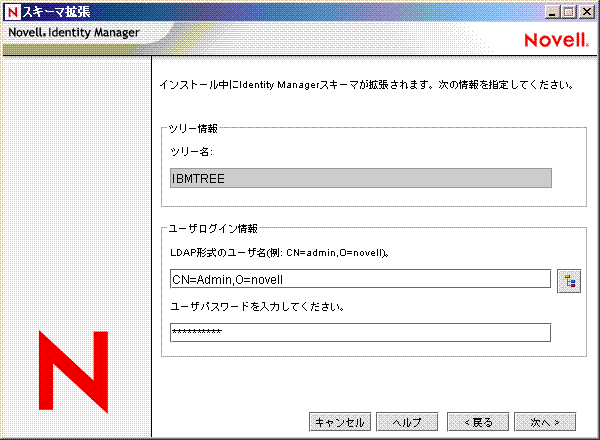The image size is (600, 440).
Task: Focus the LDAP username field with CN=Admin,O=novell
Action: coord(360,279)
